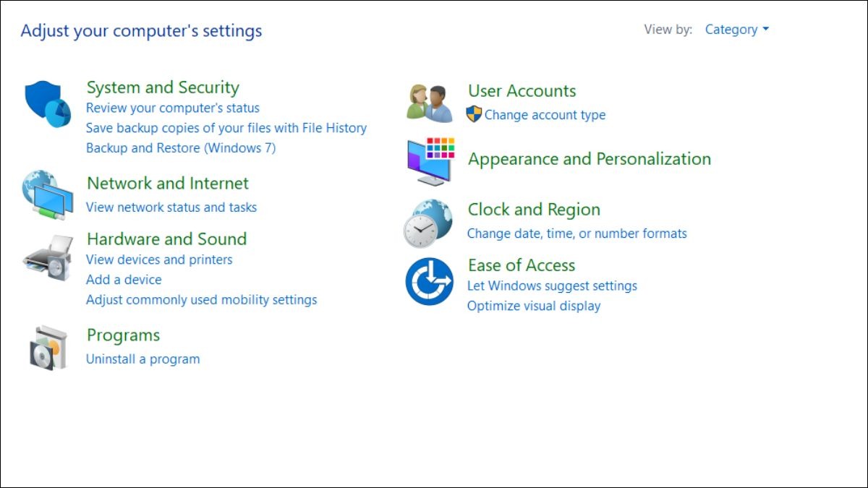Screen dimensions: 868x488
Task: Click the Ease of Access icon
Action: tap(429, 281)
